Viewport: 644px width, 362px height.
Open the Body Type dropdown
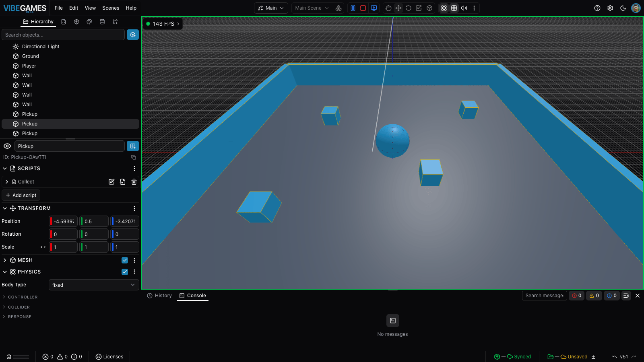point(94,285)
